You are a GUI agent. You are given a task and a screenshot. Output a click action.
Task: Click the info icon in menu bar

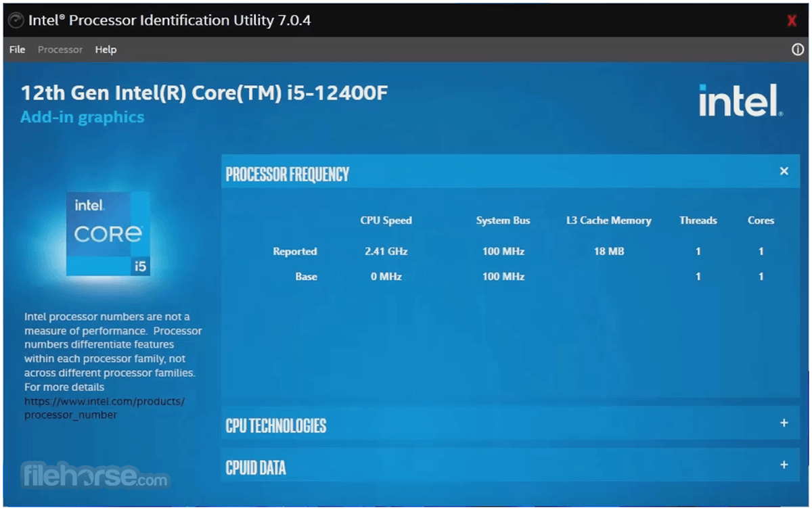pos(797,49)
